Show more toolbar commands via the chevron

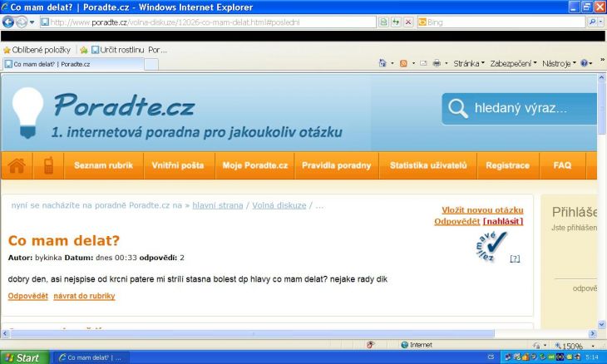(x=602, y=60)
